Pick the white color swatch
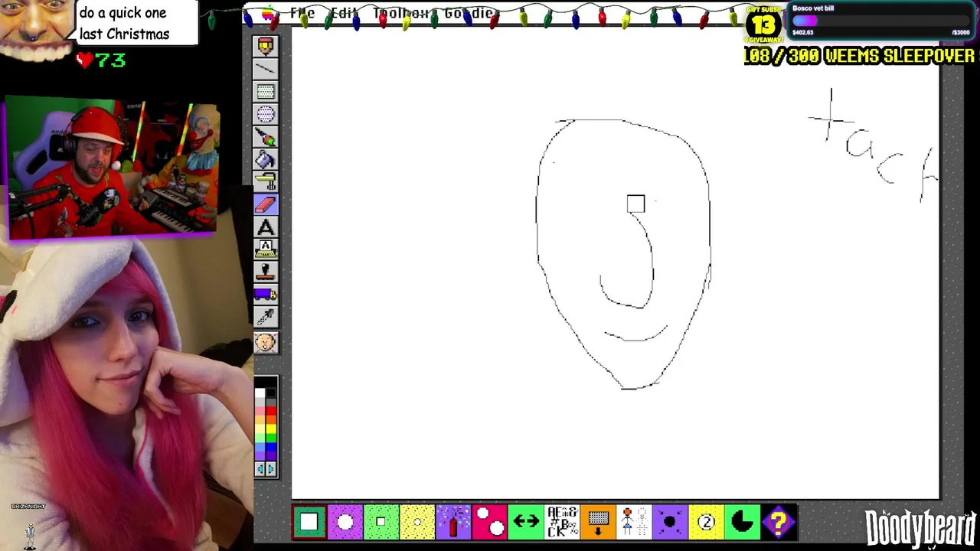 pos(260,393)
